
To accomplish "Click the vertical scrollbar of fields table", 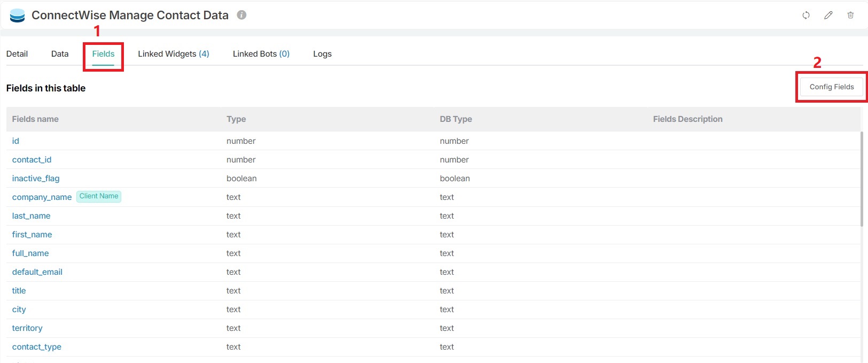I will (861, 179).
